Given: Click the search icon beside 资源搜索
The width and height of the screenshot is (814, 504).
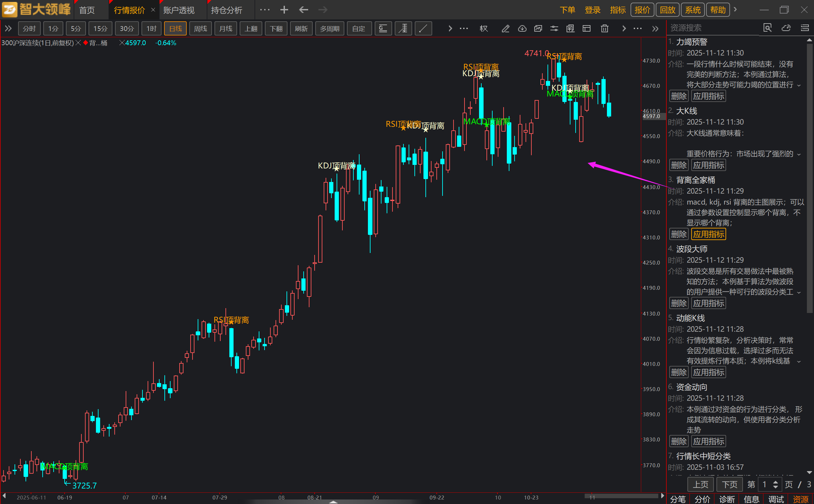Looking at the screenshot, I should (767, 28).
